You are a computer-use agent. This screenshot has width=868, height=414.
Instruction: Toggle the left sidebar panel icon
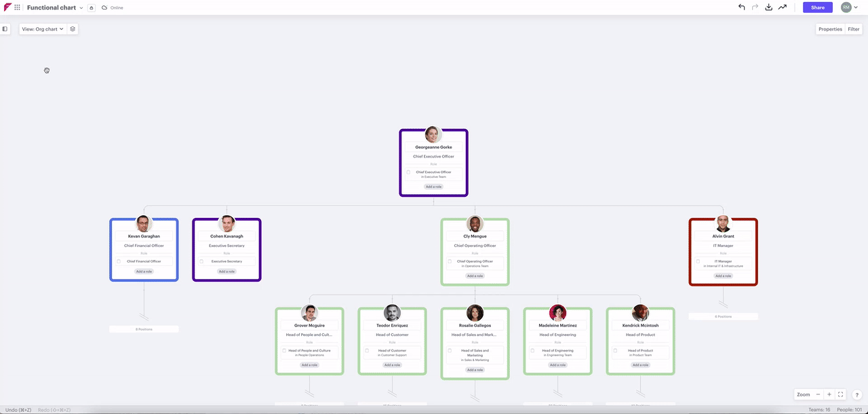5,29
